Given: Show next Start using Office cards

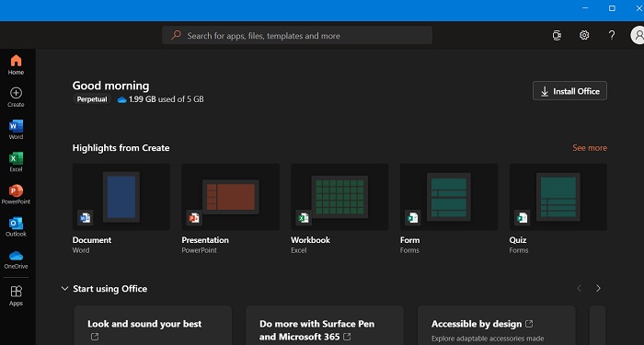Looking at the screenshot, I should point(598,288).
